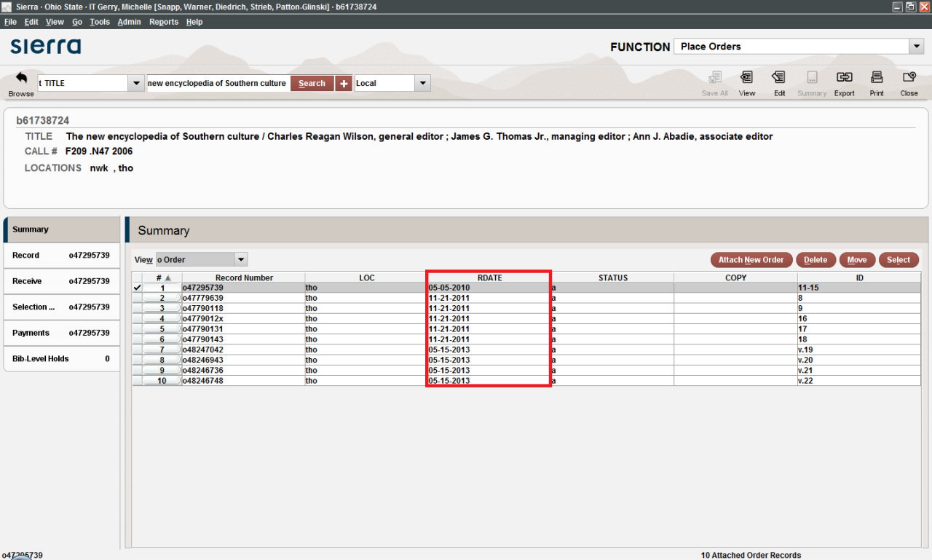Select the Record o47295739 side tab

[x=62, y=256]
